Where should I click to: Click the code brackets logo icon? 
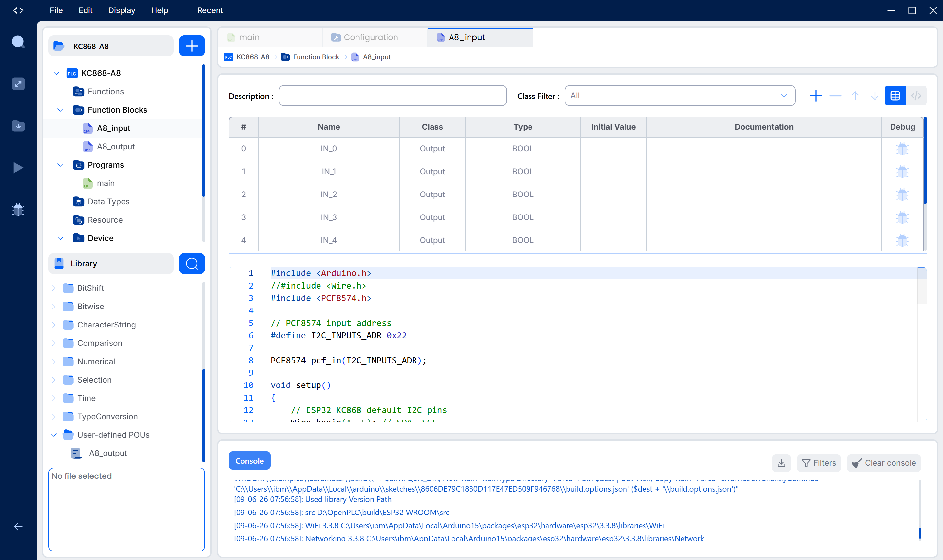click(x=18, y=10)
